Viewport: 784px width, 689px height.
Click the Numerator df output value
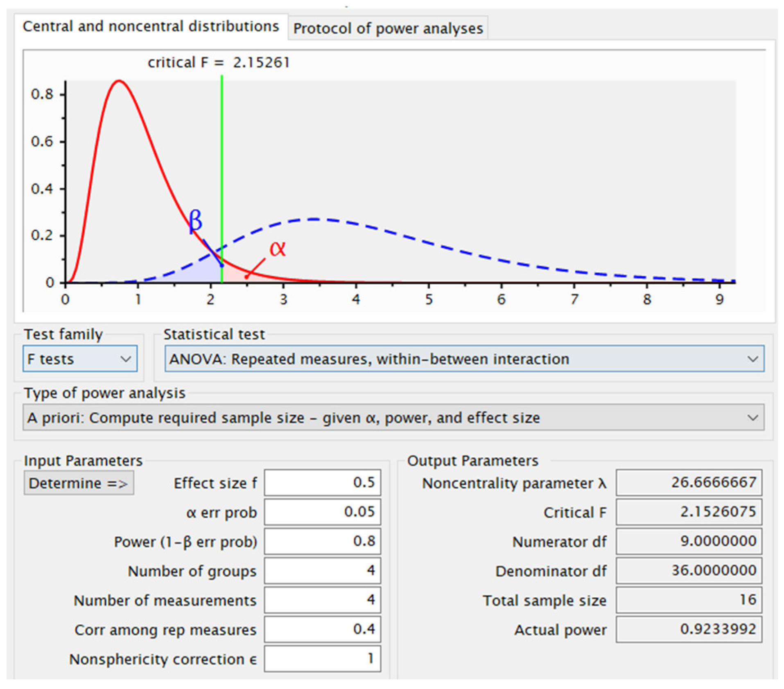[689, 541]
